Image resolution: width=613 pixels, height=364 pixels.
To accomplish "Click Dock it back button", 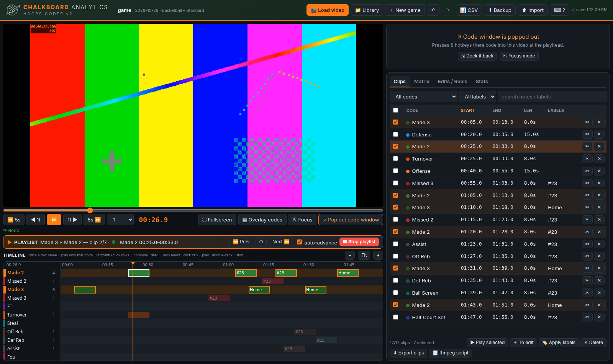I will point(477,56).
